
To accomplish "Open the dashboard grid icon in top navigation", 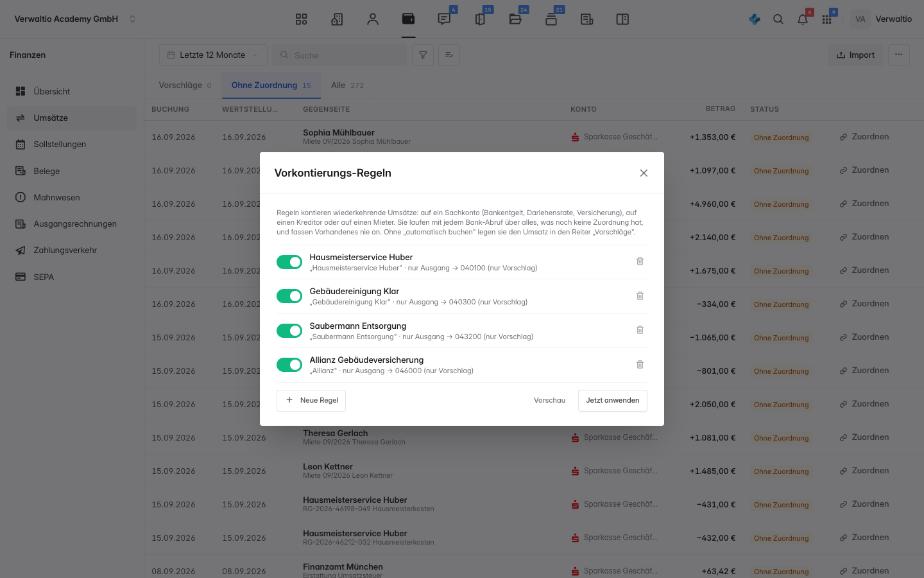I will pyautogui.click(x=301, y=19).
